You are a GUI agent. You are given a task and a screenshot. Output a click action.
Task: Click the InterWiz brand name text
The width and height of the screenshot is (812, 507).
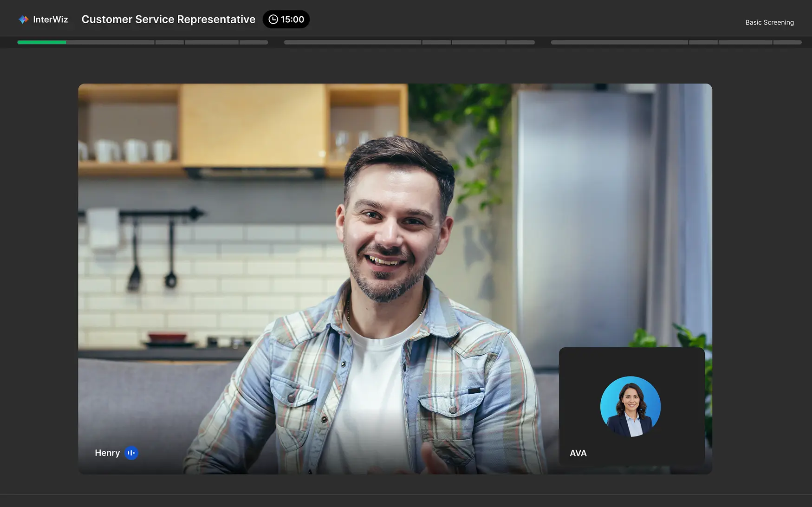tap(50, 19)
